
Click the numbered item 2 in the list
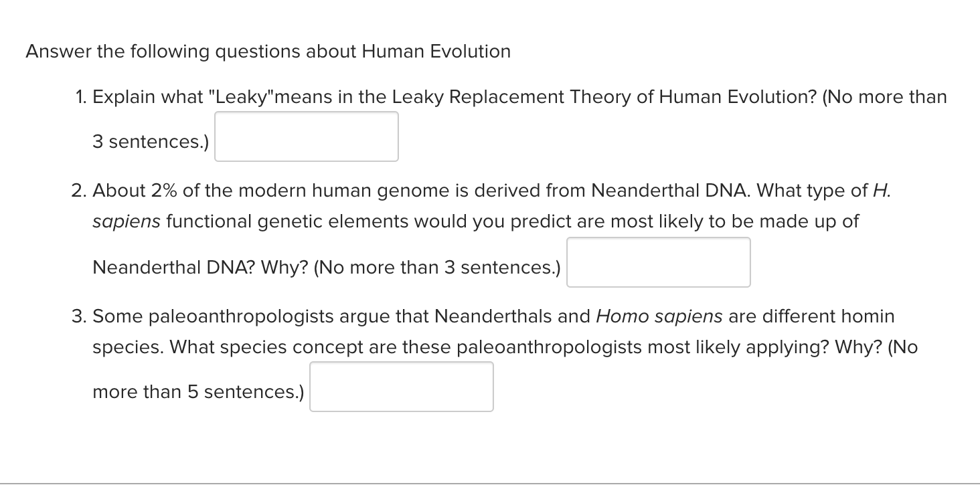click(79, 191)
